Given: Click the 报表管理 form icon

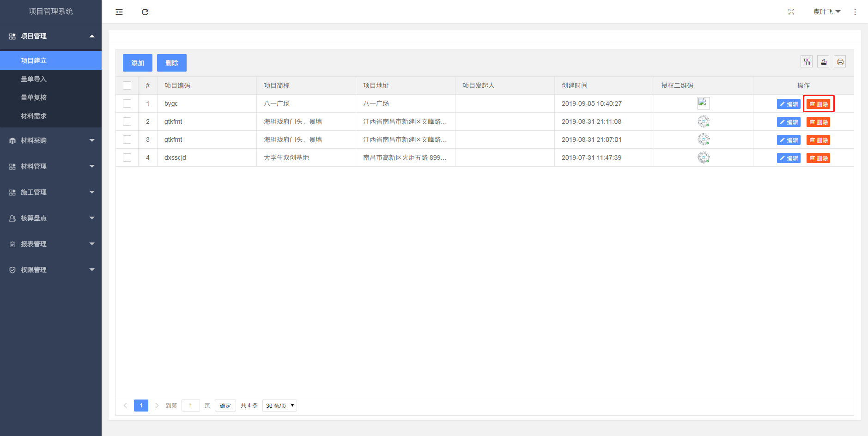Looking at the screenshot, I should tap(12, 244).
